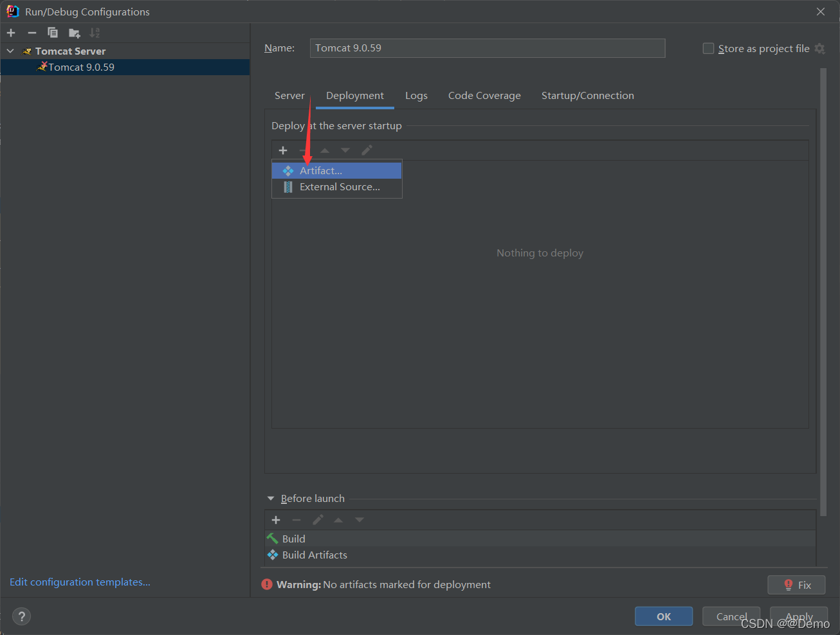Choose External Source... from popup menu
The image size is (840, 635).
[337, 187]
